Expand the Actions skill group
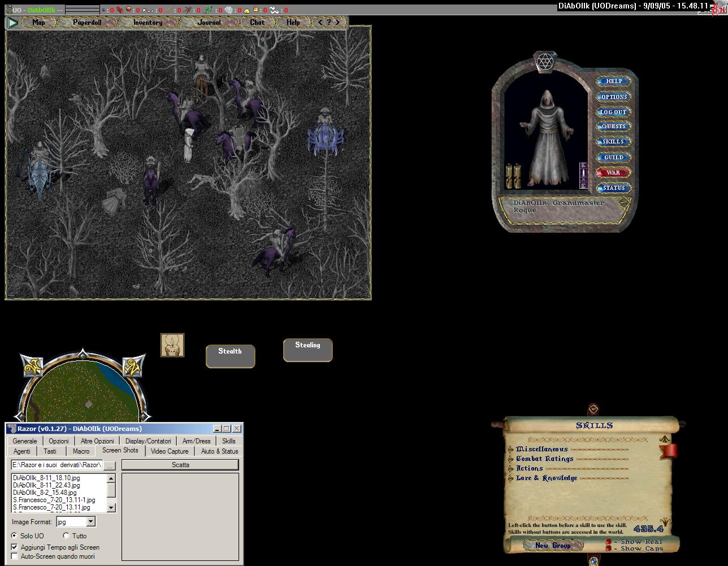This screenshot has width=728, height=566. (512, 469)
